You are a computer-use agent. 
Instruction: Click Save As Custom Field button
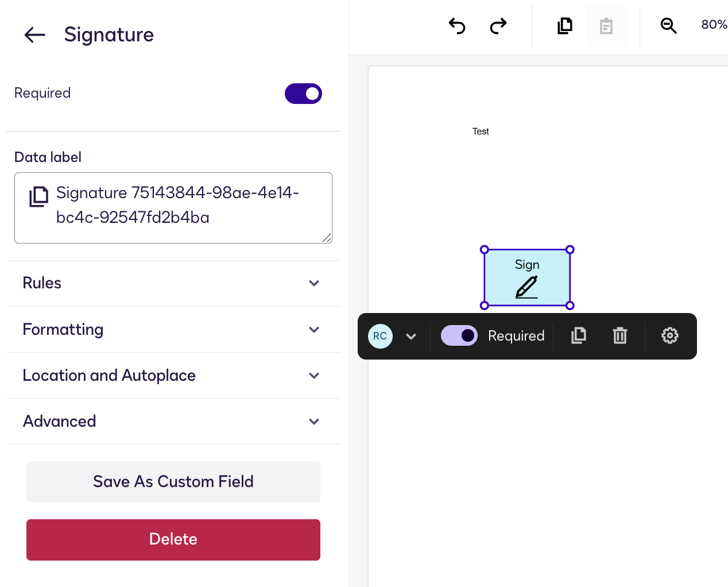pyautogui.click(x=173, y=482)
